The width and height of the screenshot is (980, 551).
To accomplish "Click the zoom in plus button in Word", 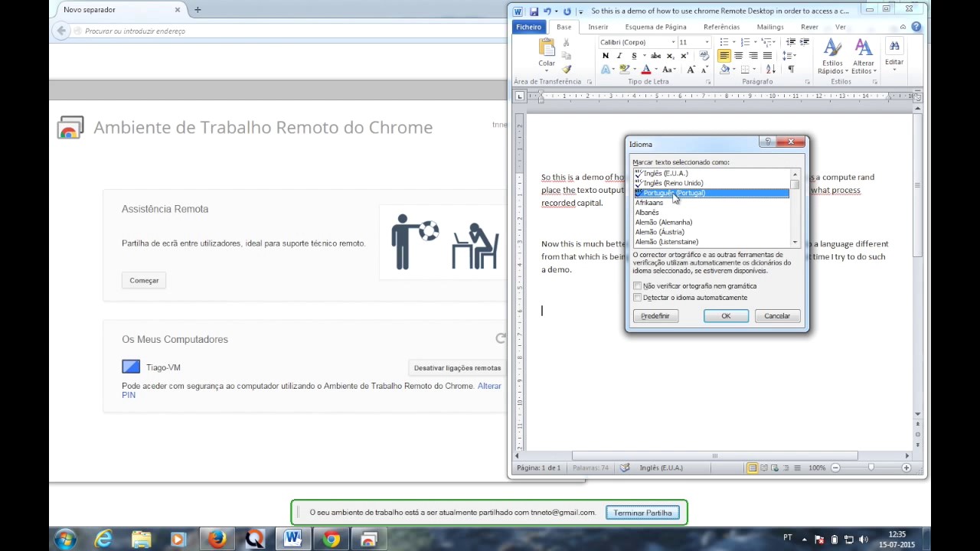I will click(x=906, y=468).
